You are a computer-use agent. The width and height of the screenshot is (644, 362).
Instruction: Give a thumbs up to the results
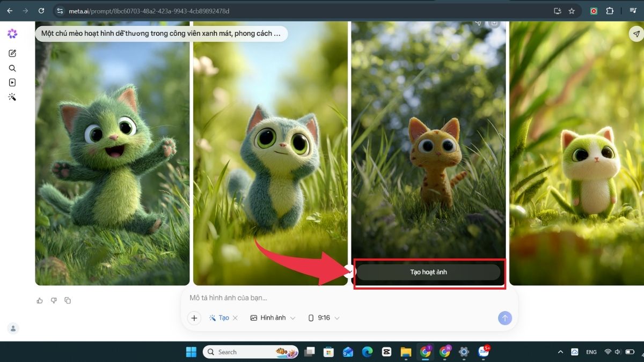40,300
